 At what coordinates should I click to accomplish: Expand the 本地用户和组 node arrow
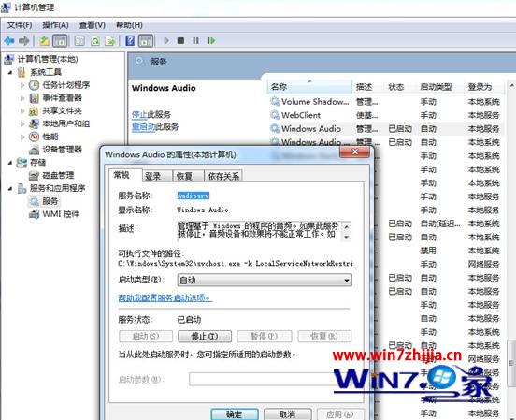point(22,123)
